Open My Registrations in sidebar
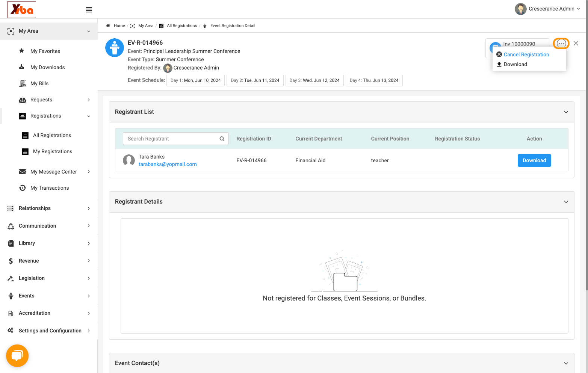Screen dimensions: 588x373 click(53, 151)
